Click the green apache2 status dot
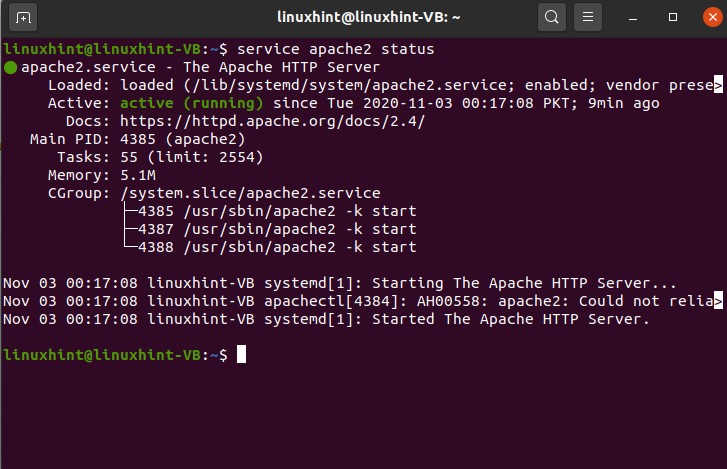 point(10,67)
